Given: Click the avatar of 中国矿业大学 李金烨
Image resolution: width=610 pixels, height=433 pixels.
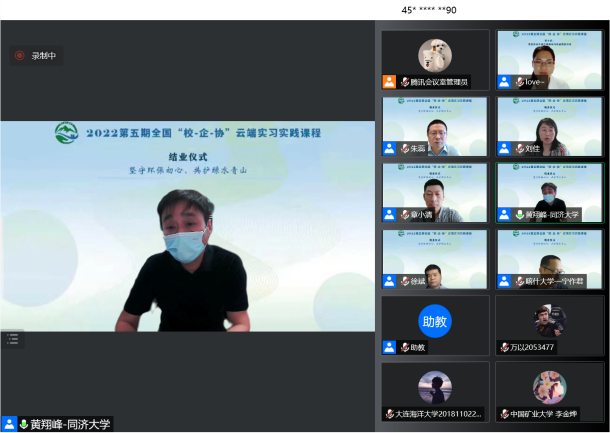Looking at the screenshot, I should tap(549, 386).
